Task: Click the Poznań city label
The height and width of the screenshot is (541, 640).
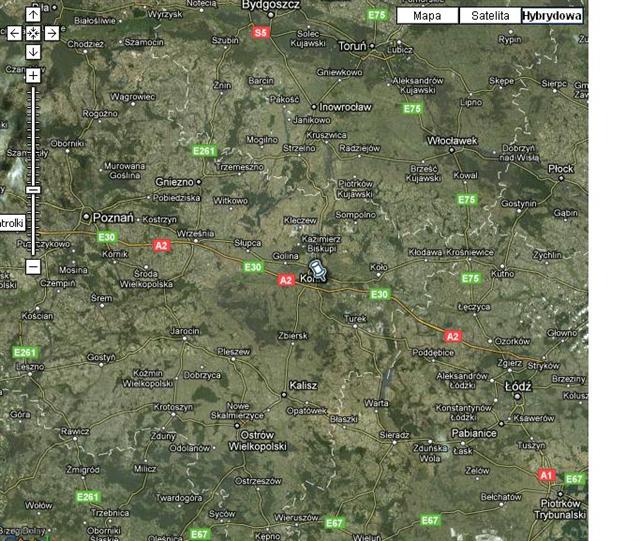Action: (x=113, y=216)
